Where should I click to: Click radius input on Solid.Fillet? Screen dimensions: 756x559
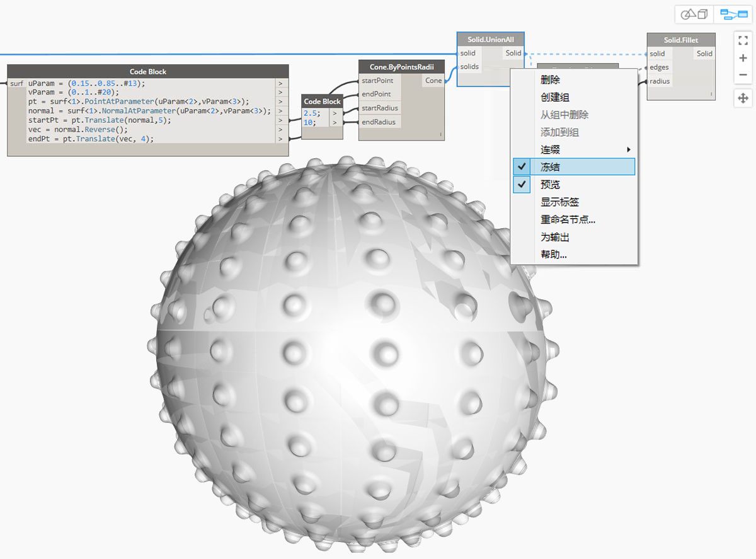(660, 81)
